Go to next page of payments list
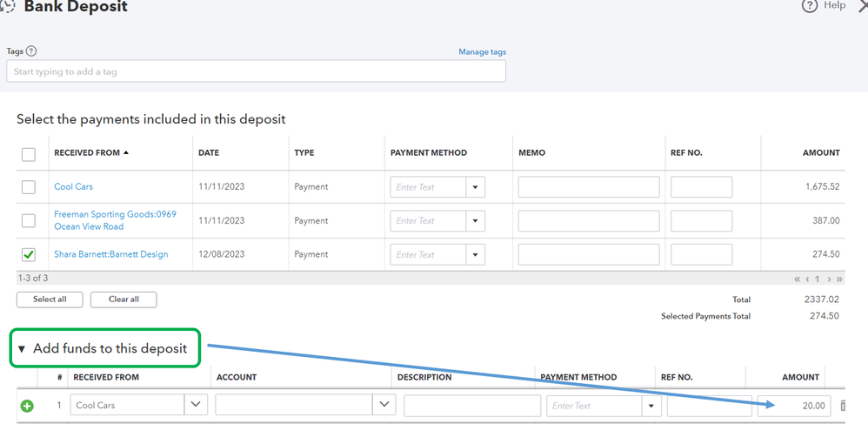 (829, 279)
